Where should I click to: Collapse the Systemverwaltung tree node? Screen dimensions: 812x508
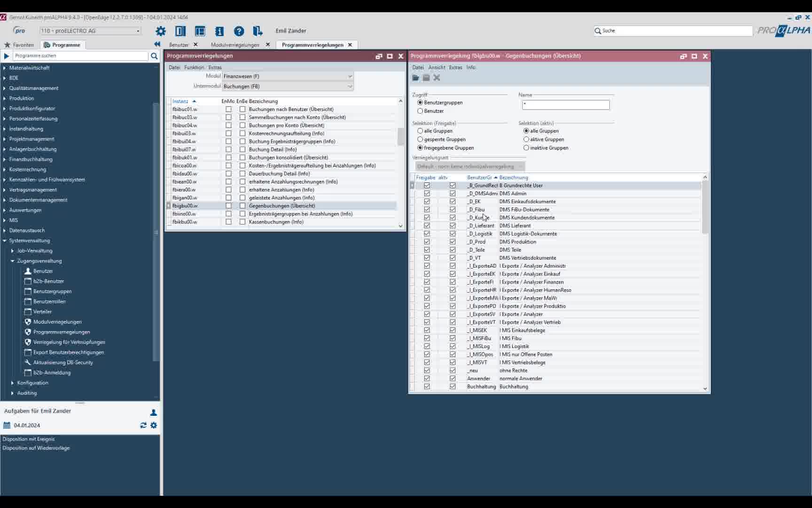point(4,241)
